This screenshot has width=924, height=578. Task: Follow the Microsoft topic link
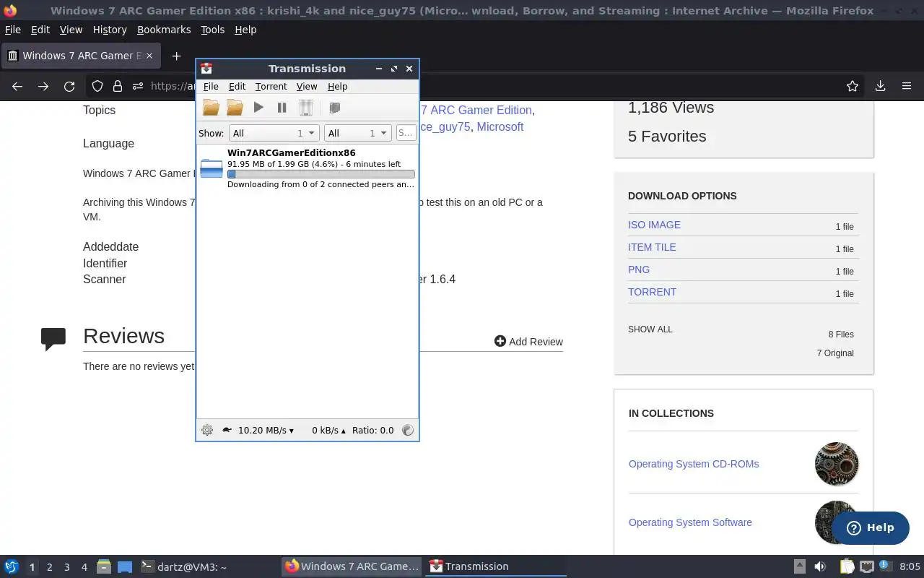click(x=500, y=126)
